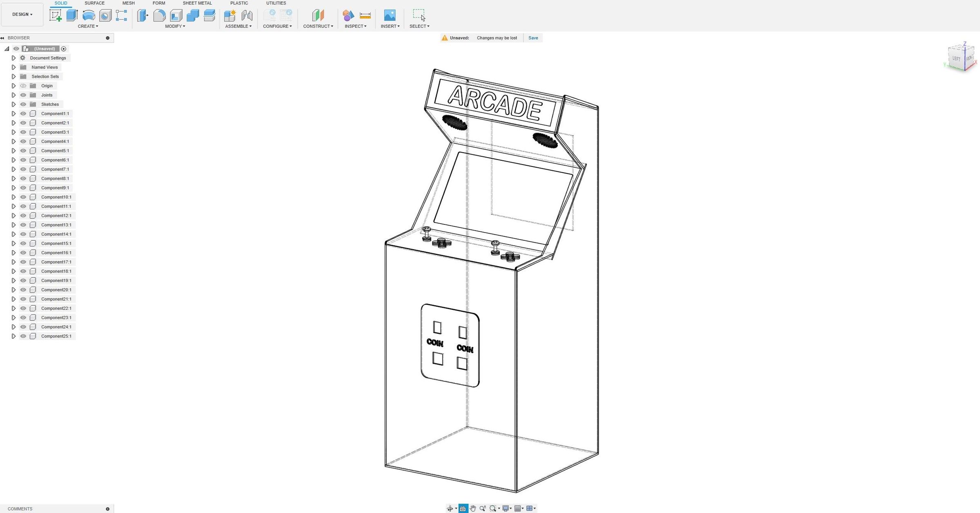Switch to the SURFACE tab
Image resolution: width=980 pixels, height=513 pixels.
pyautogui.click(x=94, y=3)
